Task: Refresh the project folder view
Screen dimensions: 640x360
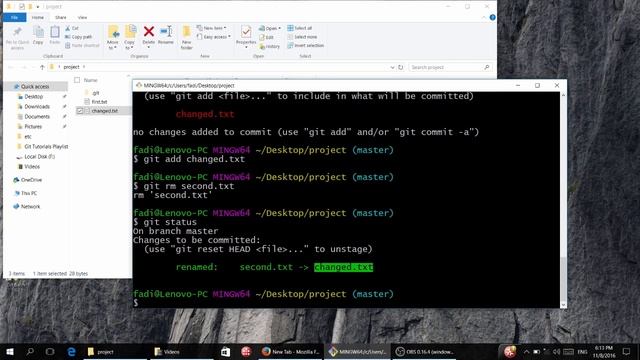Action: coord(401,67)
